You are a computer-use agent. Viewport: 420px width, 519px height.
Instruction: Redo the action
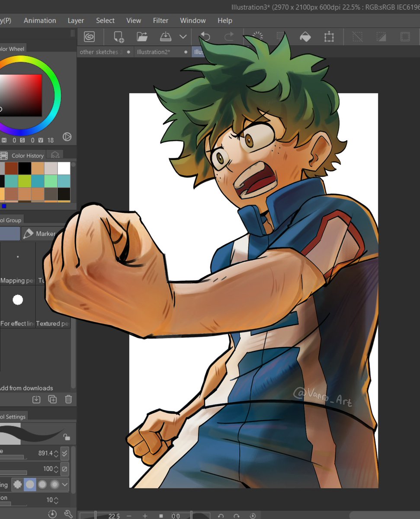229,37
